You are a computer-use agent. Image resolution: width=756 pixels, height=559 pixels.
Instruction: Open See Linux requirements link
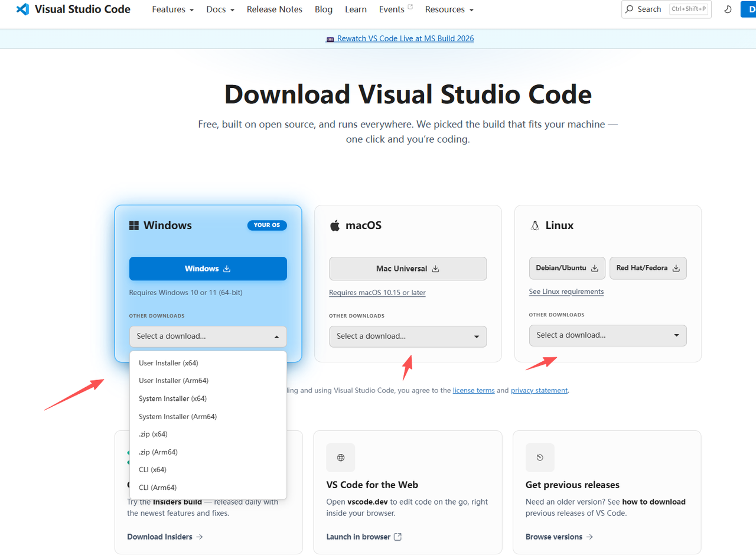(x=566, y=292)
